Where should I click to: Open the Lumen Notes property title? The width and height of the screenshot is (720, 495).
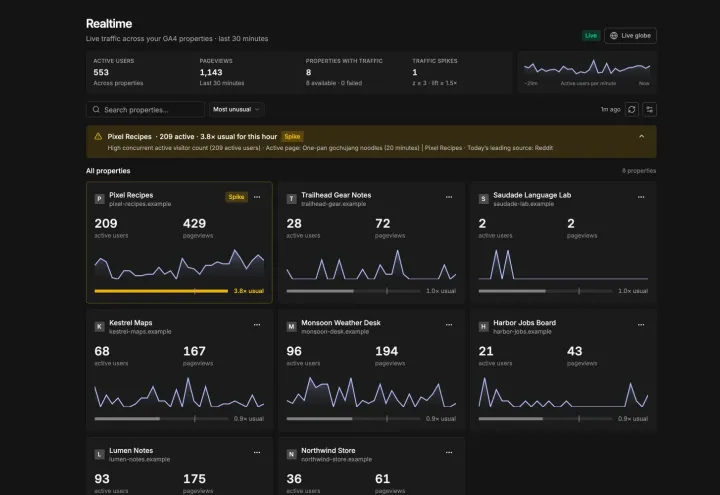tap(131, 450)
